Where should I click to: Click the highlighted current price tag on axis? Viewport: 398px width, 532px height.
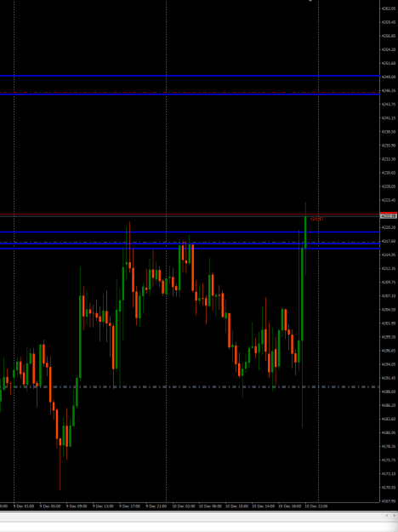point(389,215)
